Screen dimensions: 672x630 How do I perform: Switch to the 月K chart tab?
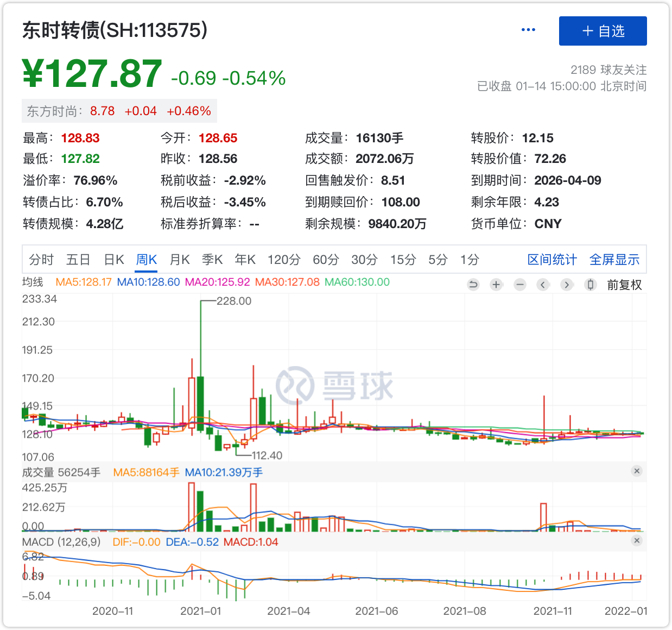pos(180,260)
